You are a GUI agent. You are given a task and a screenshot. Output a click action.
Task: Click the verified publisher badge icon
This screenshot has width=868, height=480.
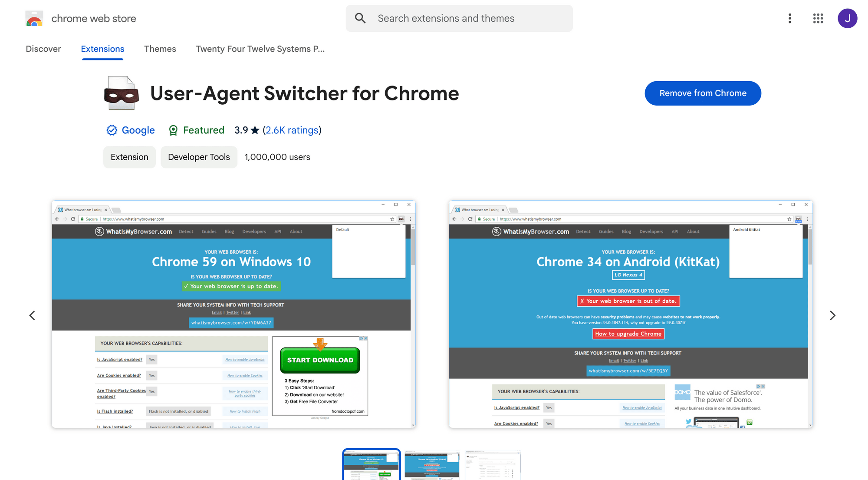click(x=112, y=130)
